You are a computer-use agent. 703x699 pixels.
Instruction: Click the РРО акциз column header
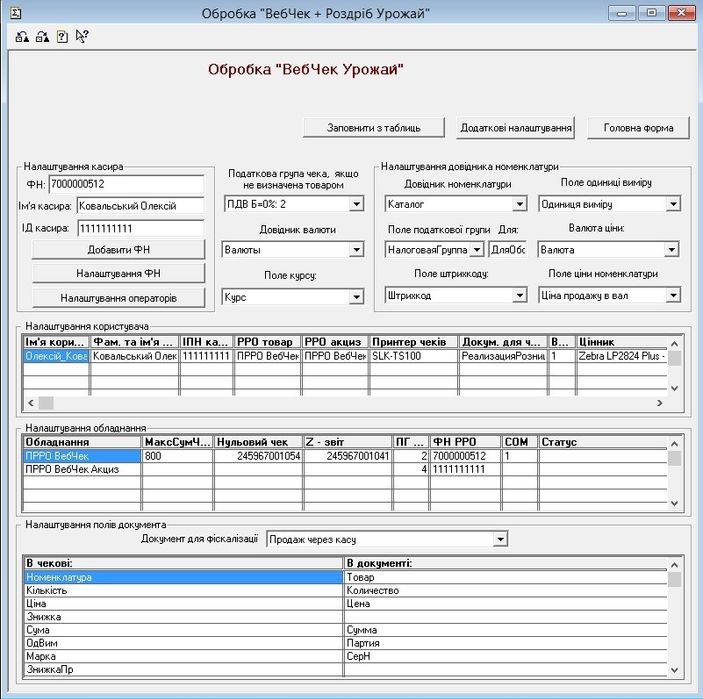coord(335,342)
